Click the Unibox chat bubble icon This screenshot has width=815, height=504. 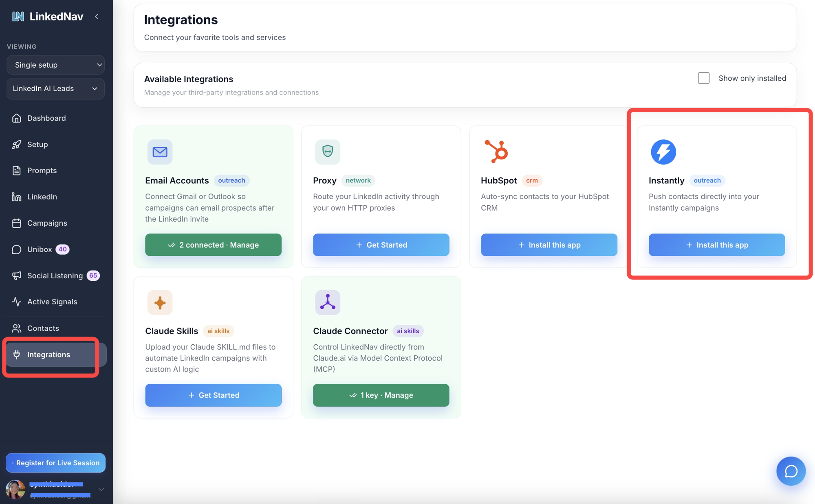coord(16,249)
